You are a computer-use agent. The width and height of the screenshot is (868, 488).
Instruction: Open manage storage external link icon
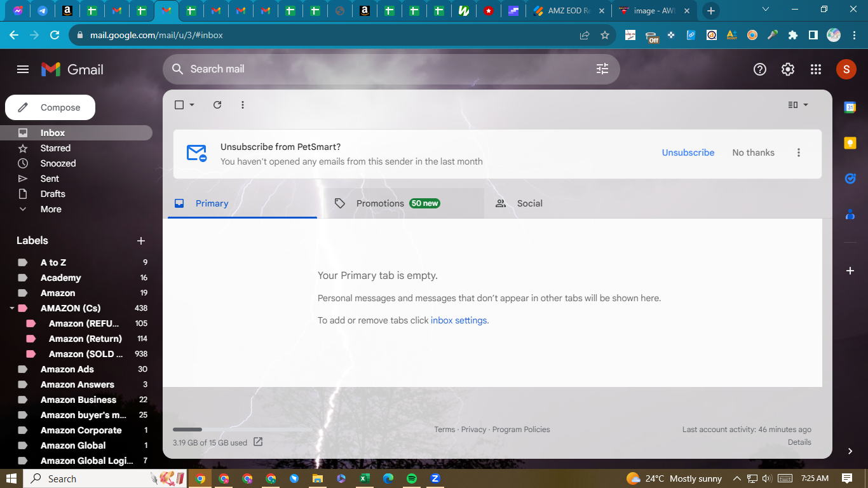click(258, 442)
